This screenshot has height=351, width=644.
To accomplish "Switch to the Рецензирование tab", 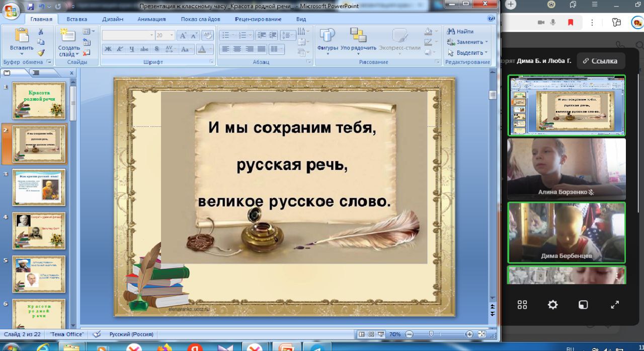I will 258,19.
